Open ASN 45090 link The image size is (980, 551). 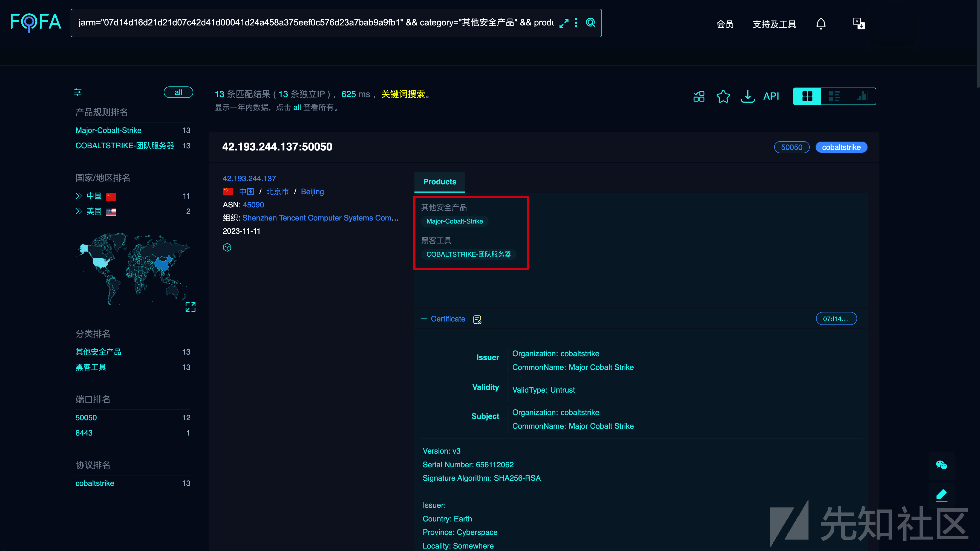click(253, 205)
